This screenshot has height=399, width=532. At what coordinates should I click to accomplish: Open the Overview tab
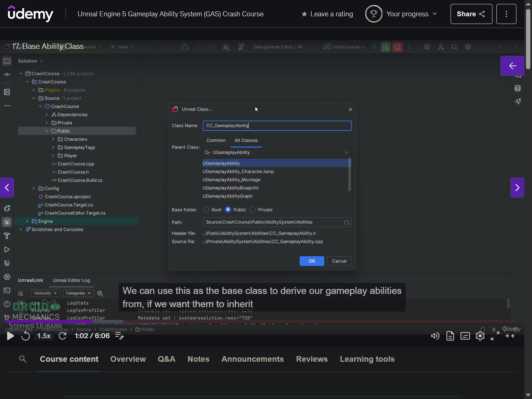pos(128,359)
